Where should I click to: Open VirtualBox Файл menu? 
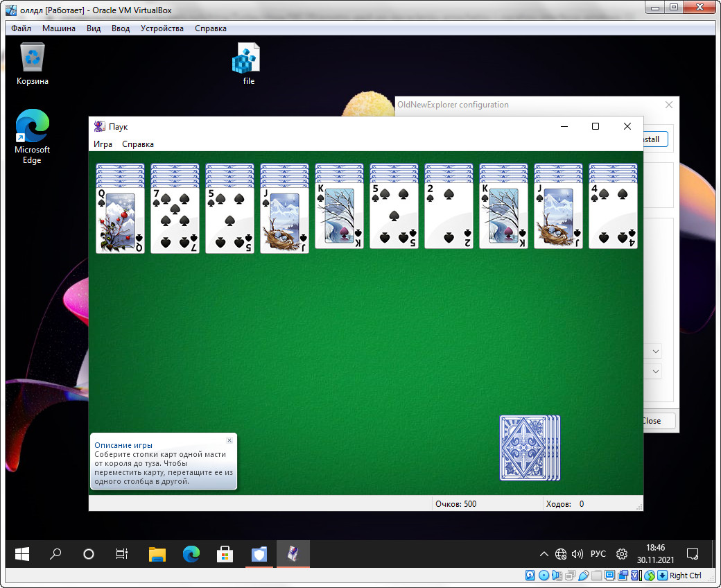(x=21, y=28)
